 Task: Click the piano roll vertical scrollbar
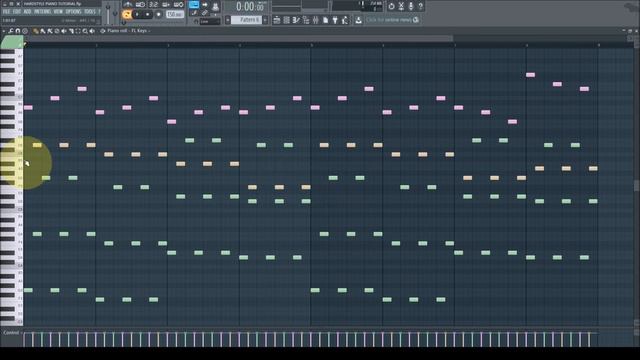click(636, 186)
